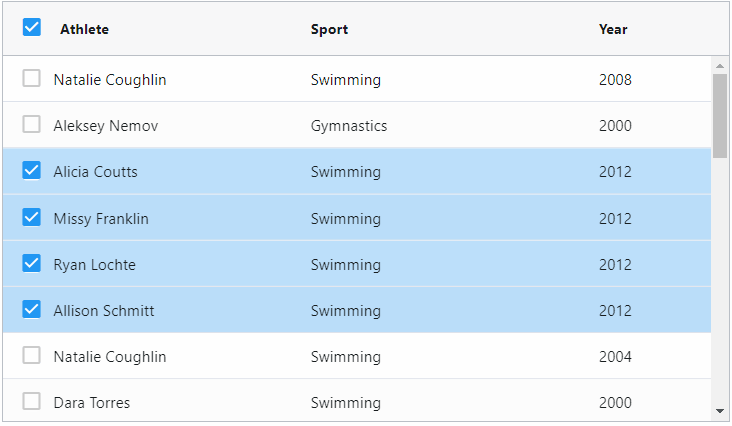Deselect Allison Schmitt's checkbox
The width and height of the screenshot is (732, 426).
coord(31,309)
